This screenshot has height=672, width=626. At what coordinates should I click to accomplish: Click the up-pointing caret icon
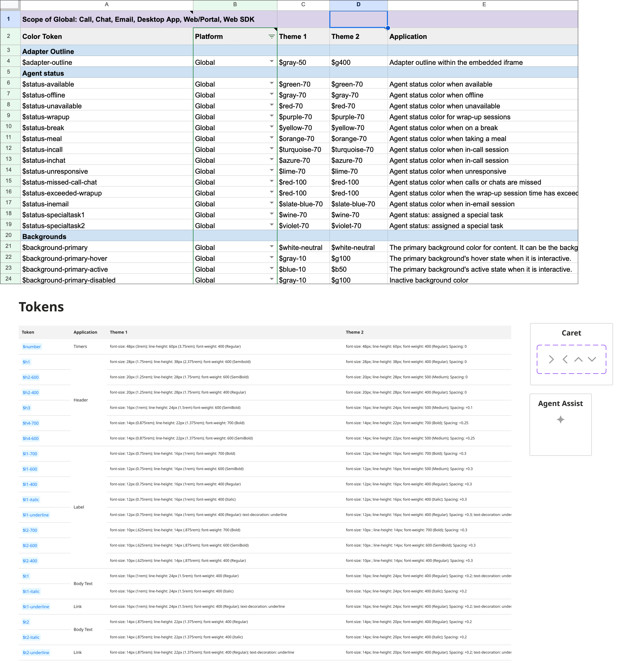[578, 359]
